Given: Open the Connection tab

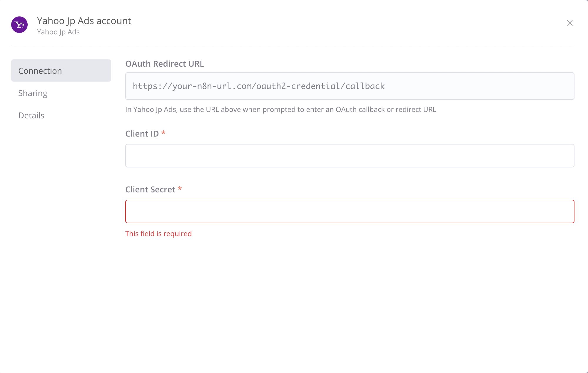Looking at the screenshot, I should [61, 70].
